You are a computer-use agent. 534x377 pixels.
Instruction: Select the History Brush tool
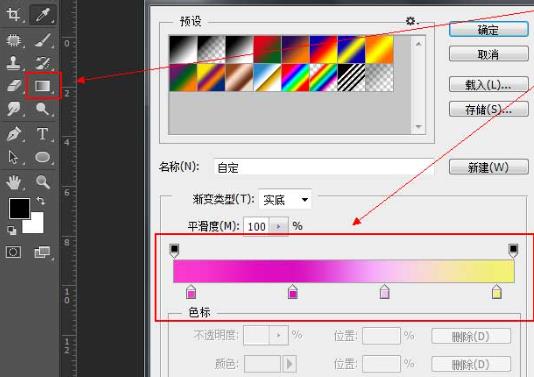click(x=43, y=63)
